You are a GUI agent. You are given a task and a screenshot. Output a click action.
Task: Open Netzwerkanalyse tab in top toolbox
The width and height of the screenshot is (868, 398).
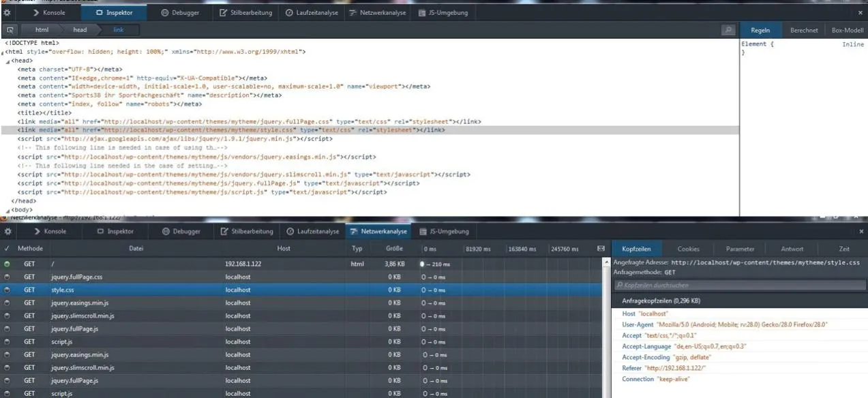(377, 13)
